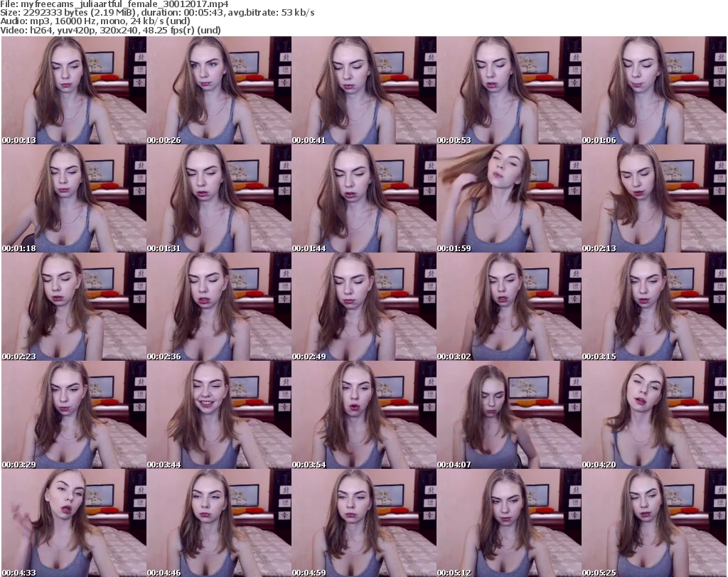Viewport: 728px width, 577px height.
Task: Select the thumbnail timestamped 00:03:15
Action: [654, 307]
